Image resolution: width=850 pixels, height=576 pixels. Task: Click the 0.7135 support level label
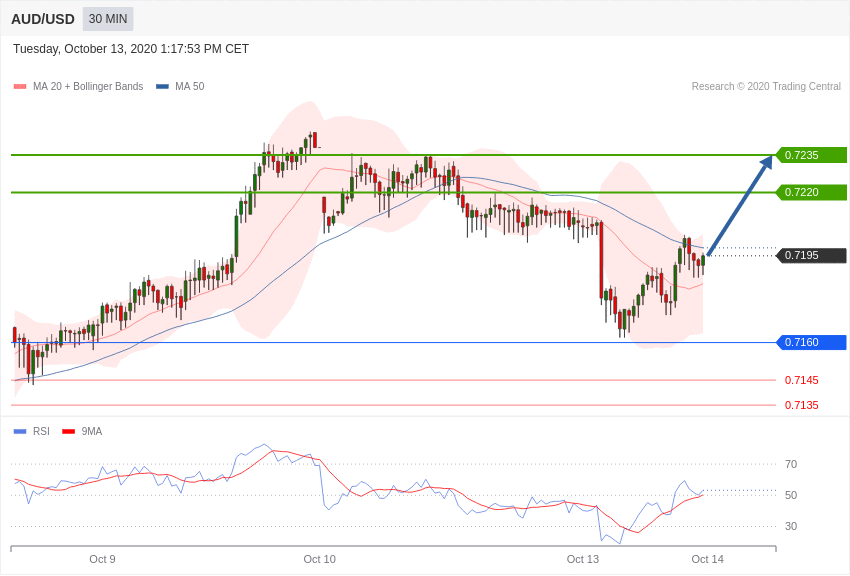coord(802,405)
